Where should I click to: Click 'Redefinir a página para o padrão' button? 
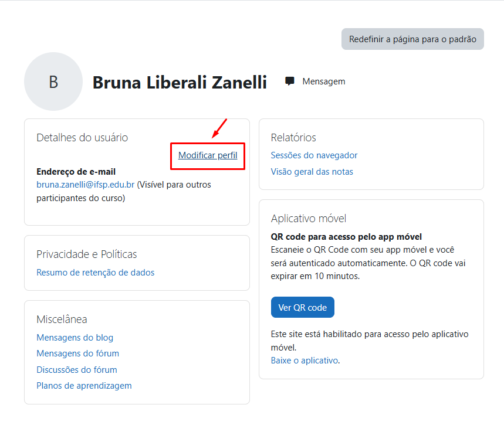412,39
